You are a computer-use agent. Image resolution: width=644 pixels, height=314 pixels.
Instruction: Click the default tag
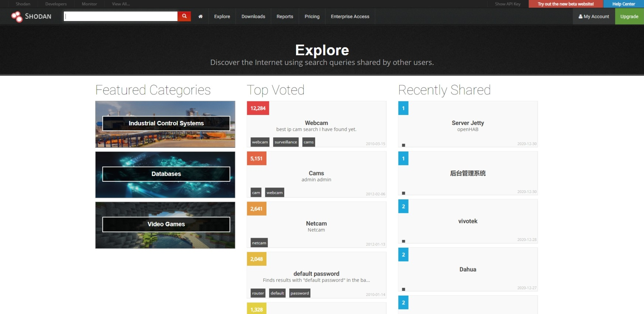277,293
